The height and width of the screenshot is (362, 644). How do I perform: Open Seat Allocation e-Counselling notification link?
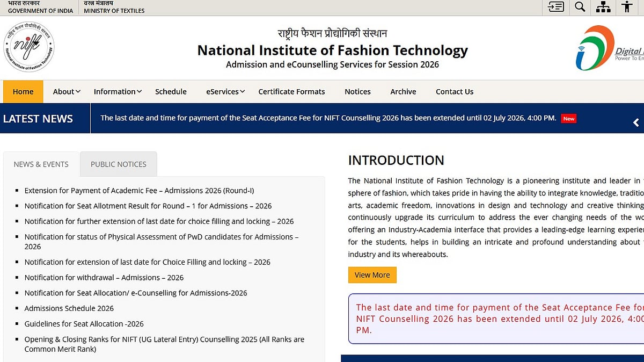coord(136,293)
